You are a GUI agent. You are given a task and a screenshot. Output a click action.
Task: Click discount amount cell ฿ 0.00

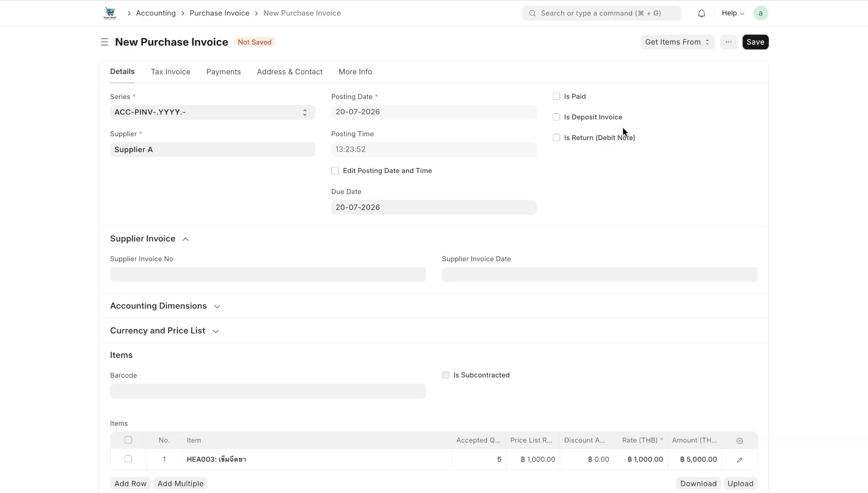[587, 459]
